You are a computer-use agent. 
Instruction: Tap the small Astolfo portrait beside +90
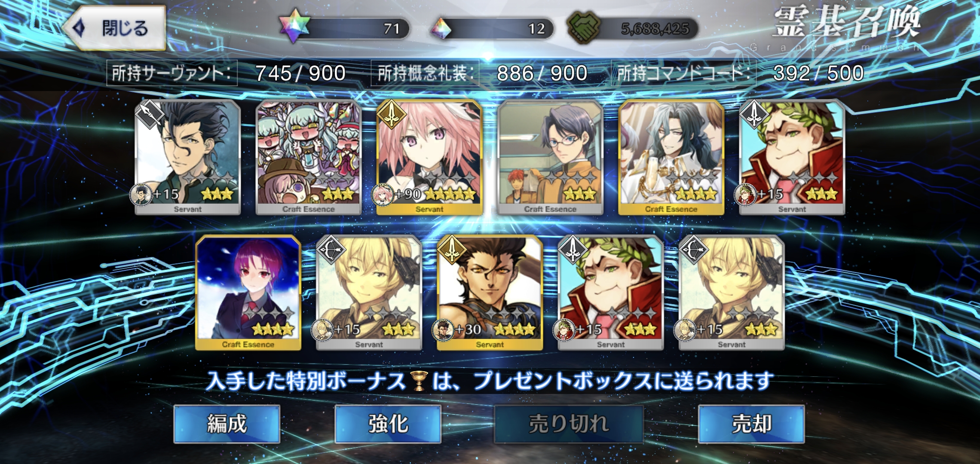point(383,195)
